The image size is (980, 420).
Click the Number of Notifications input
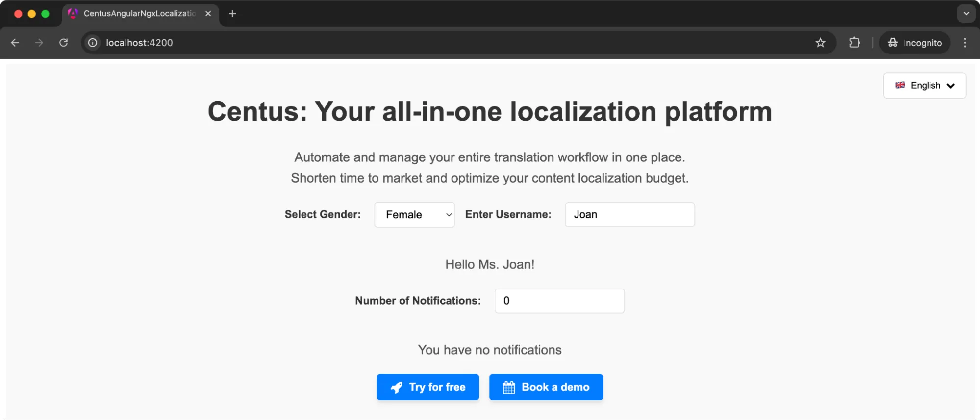560,301
